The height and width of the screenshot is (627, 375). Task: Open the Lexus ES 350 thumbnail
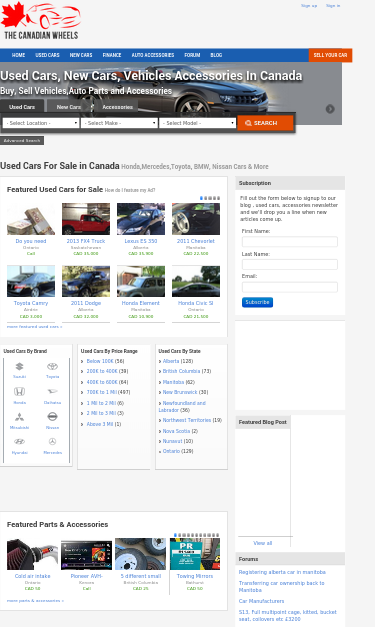(141, 219)
